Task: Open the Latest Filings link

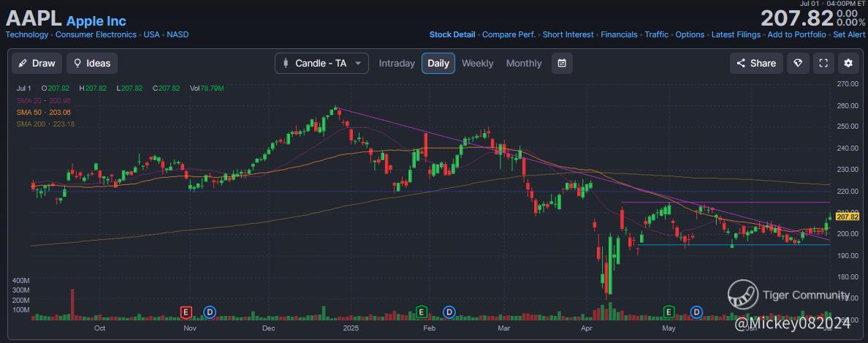Action: 736,34
